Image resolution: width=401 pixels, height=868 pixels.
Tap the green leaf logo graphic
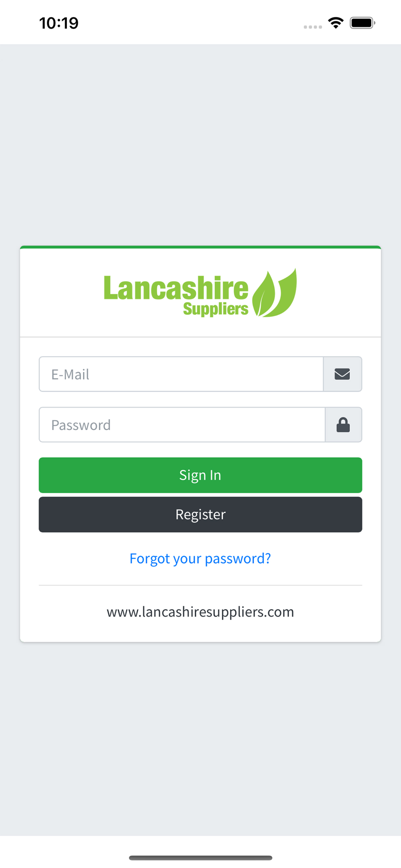click(x=275, y=293)
